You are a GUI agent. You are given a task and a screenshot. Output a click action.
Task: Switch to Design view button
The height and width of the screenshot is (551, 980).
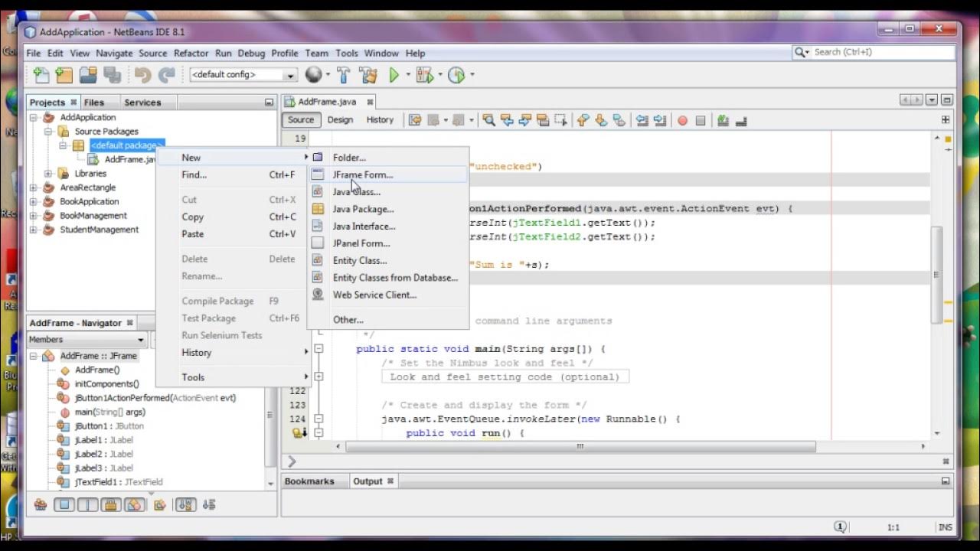(340, 120)
